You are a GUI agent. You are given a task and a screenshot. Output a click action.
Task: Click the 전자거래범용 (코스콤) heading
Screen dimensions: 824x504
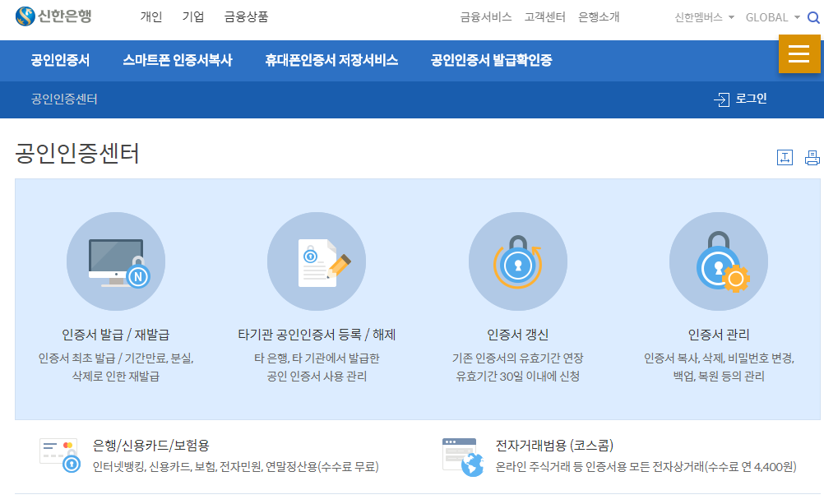click(x=554, y=445)
